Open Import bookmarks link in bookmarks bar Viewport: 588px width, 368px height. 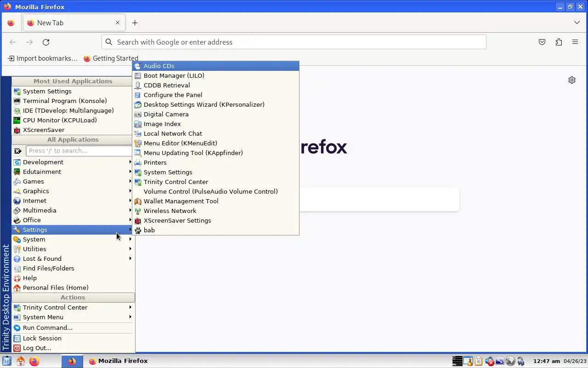pos(42,58)
